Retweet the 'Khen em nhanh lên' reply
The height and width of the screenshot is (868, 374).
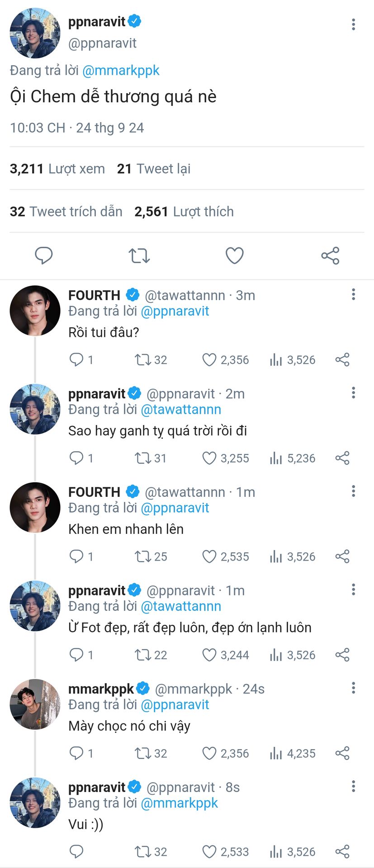coord(151,557)
